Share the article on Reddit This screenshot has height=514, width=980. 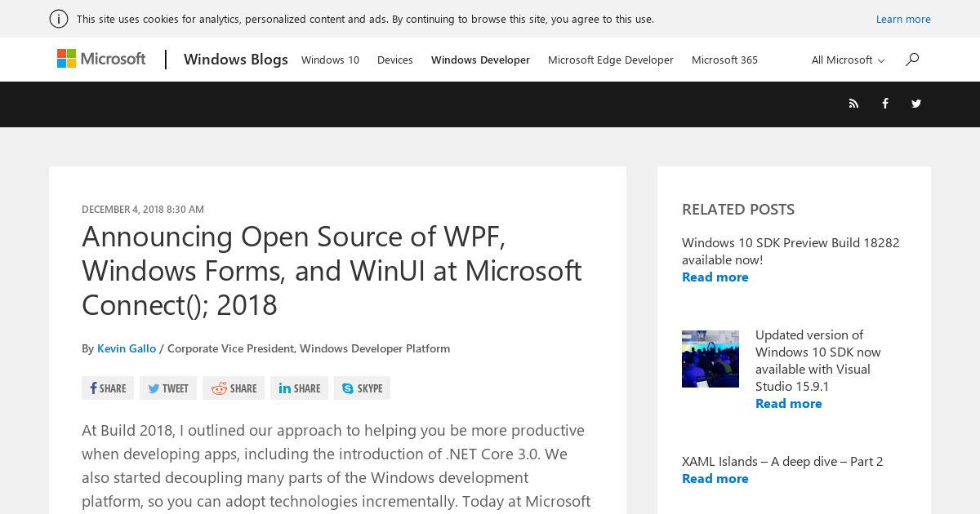(234, 388)
